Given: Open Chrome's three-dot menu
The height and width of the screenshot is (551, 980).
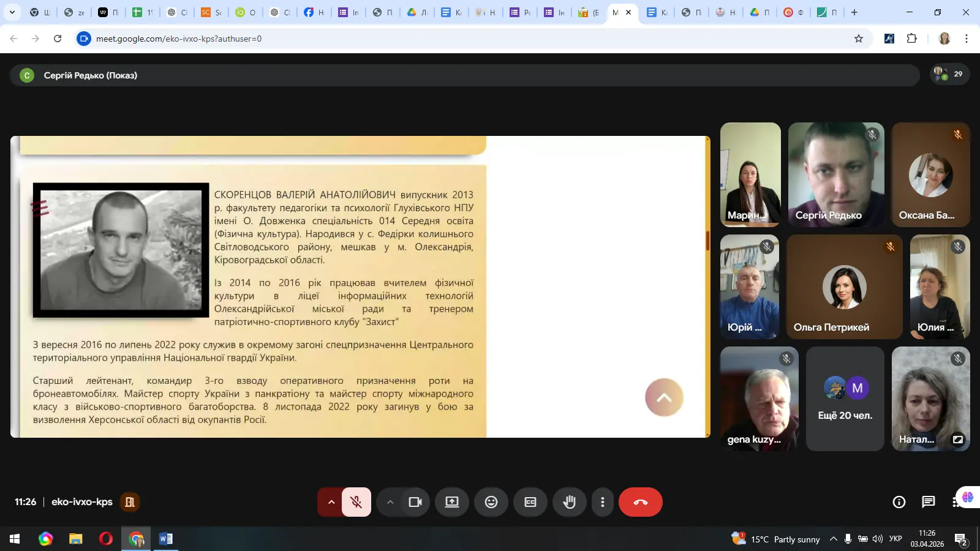Looking at the screenshot, I should coord(967,39).
